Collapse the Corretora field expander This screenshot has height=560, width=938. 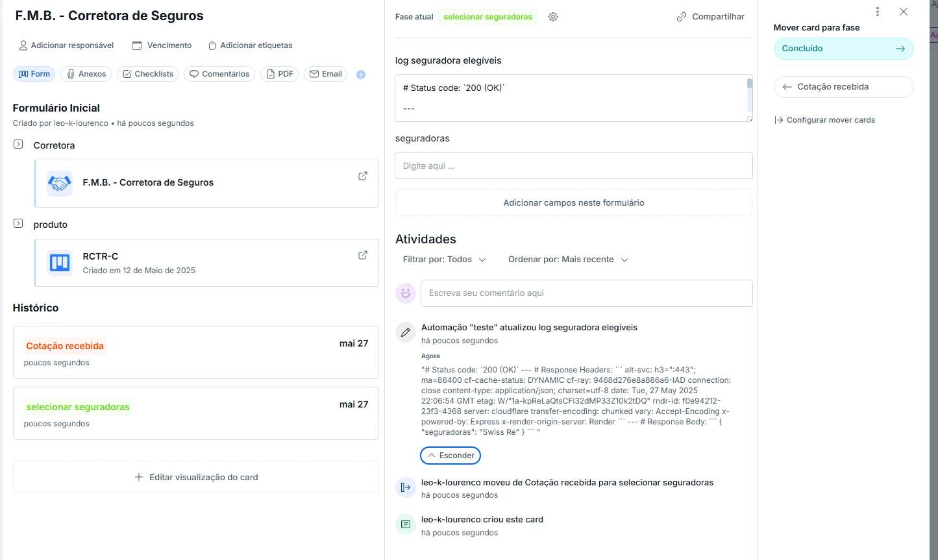tap(18, 144)
